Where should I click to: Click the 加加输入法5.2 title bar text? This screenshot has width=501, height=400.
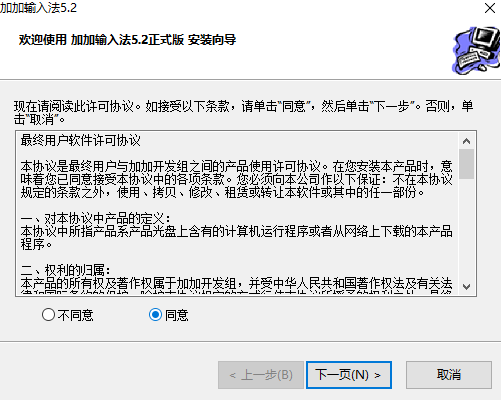click(38, 8)
